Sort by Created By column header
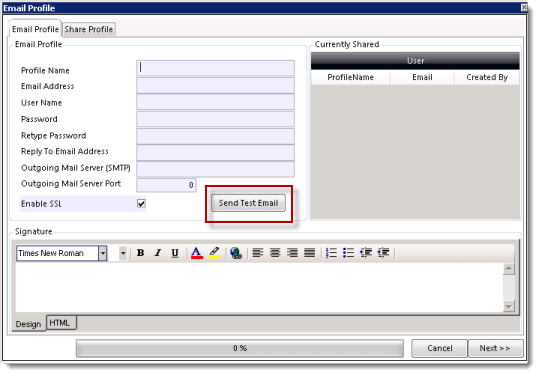The image size is (539, 375). pyautogui.click(x=487, y=77)
